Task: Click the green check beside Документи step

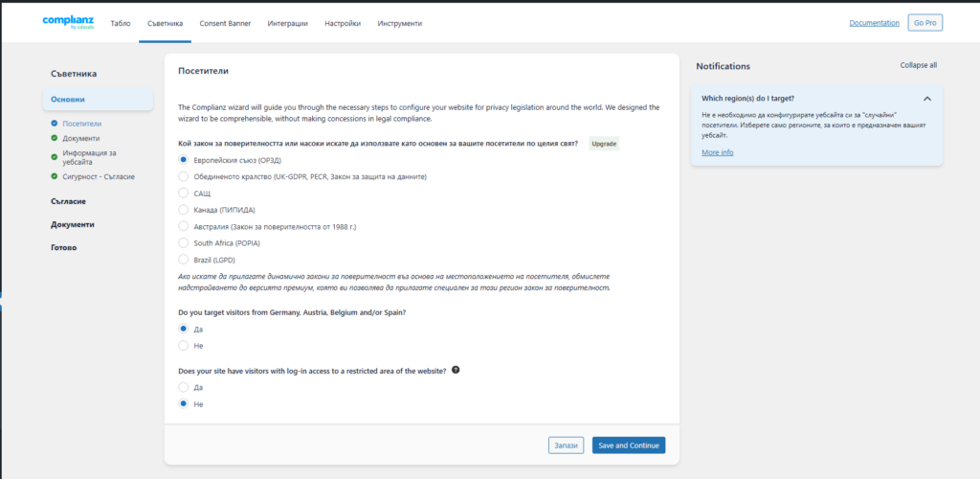Action: (x=55, y=138)
